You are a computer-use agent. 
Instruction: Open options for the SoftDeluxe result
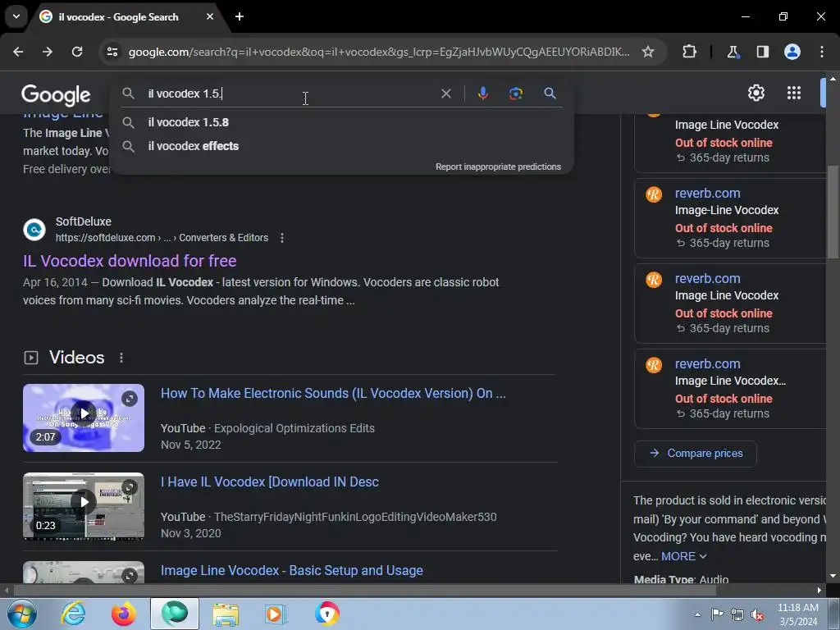[282, 238]
